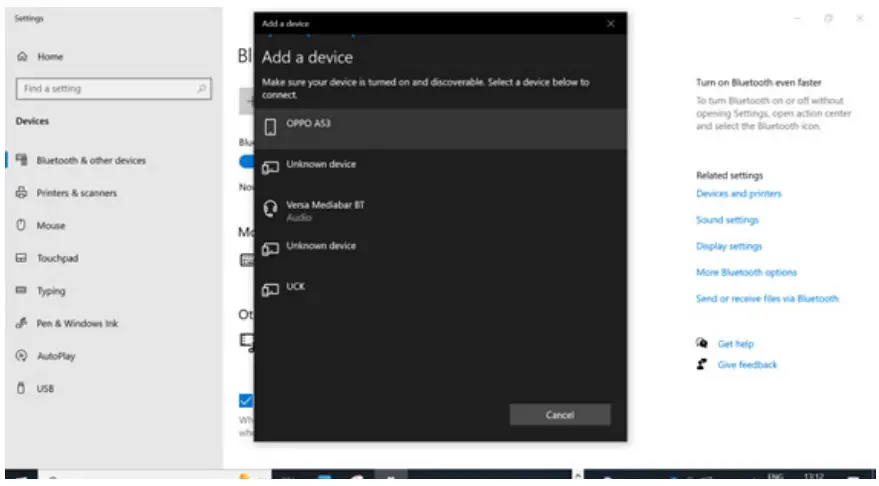Open Bluetooth & other devices page
This screenshot has height=486, width=879.
point(91,160)
